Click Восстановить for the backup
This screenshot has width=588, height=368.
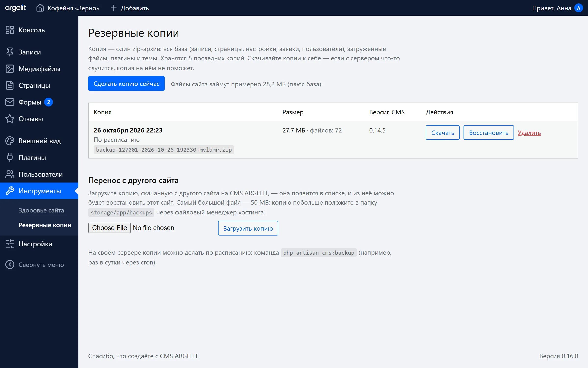click(x=489, y=132)
